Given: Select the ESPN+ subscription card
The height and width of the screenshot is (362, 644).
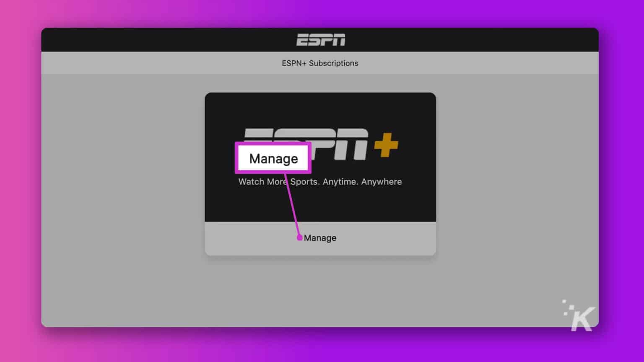Looking at the screenshot, I should coord(320,173).
